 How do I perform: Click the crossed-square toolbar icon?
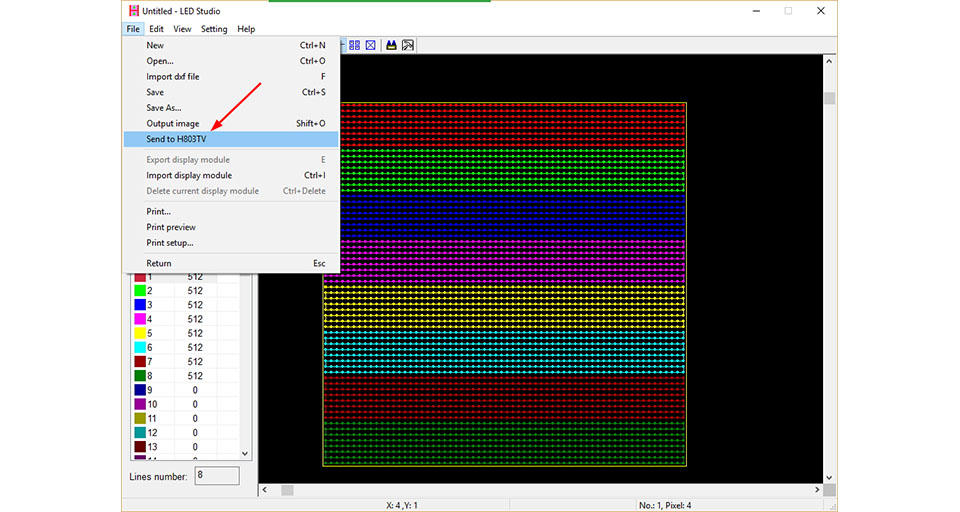(x=370, y=45)
